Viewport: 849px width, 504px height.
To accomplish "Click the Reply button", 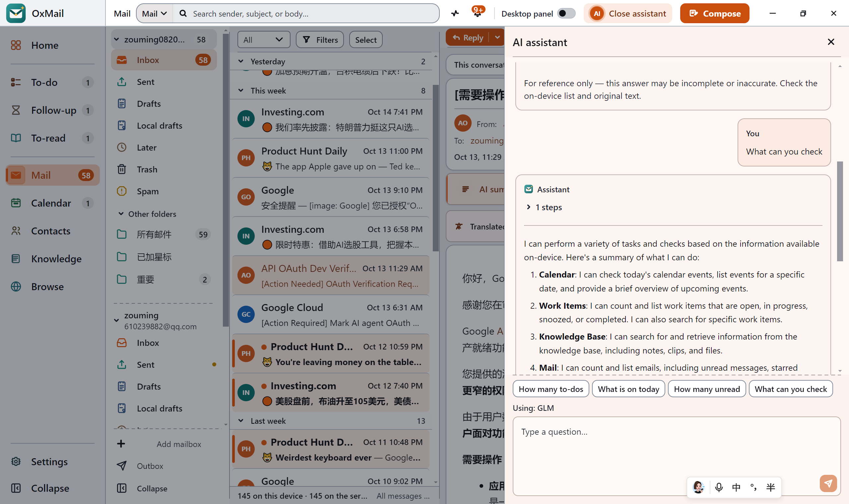I will click(468, 37).
